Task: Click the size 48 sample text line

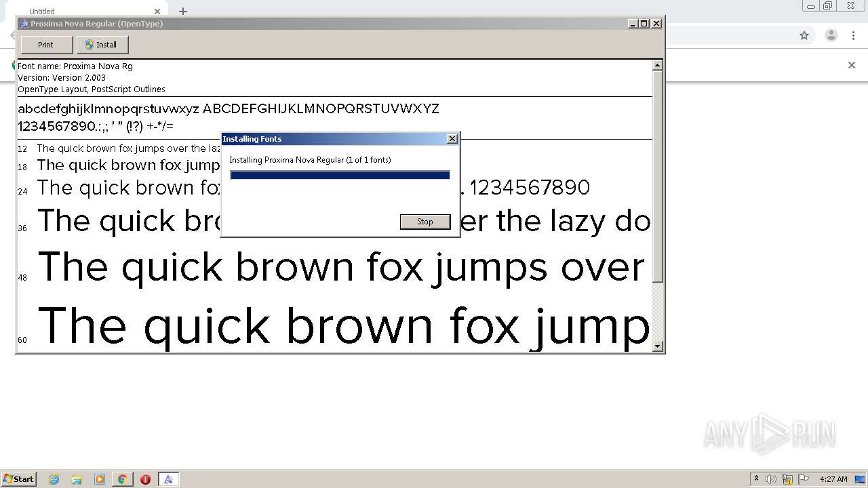Action: [x=342, y=267]
